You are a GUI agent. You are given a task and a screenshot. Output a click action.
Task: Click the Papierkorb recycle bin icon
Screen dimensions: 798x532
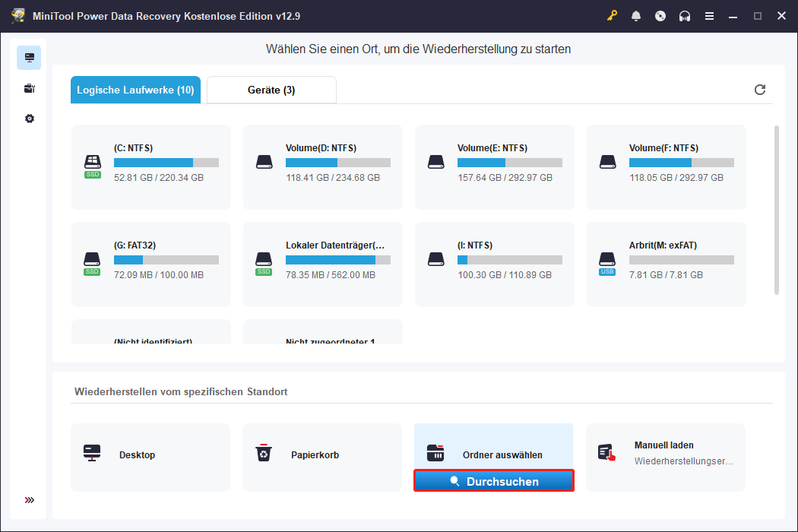264,453
